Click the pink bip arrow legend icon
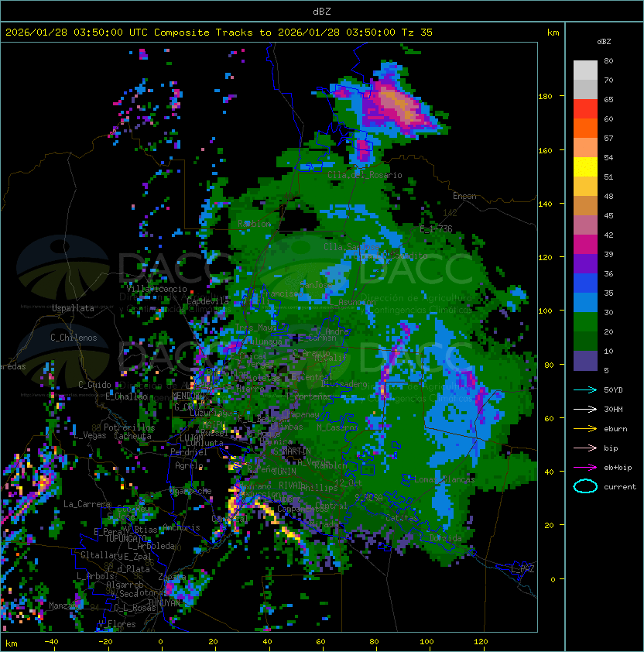644x652 pixels. point(585,448)
